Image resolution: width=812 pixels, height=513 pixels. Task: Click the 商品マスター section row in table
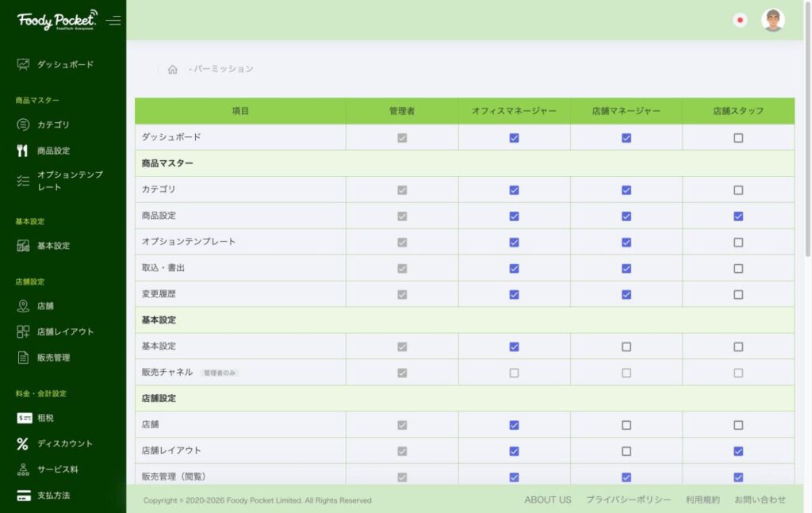tap(465, 163)
